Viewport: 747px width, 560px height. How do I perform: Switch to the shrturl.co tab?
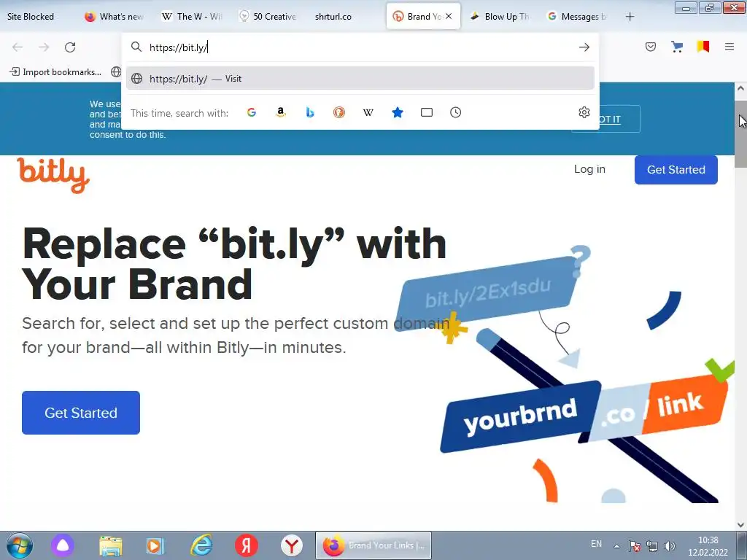(333, 17)
